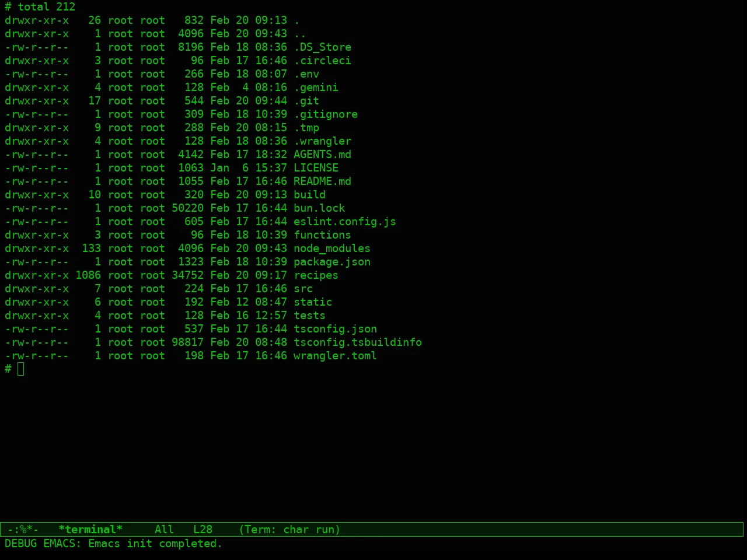Click the .tmp directory name
This screenshot has width=747, height=560.
coord(306,128)
